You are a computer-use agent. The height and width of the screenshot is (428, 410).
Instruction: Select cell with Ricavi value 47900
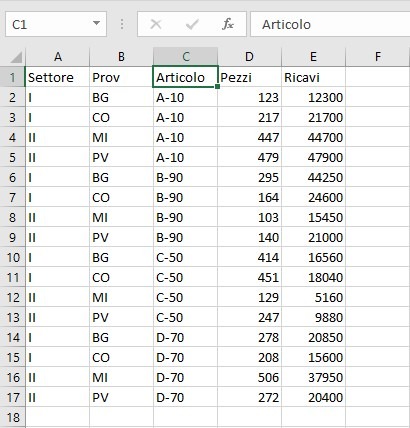[313, 157]
